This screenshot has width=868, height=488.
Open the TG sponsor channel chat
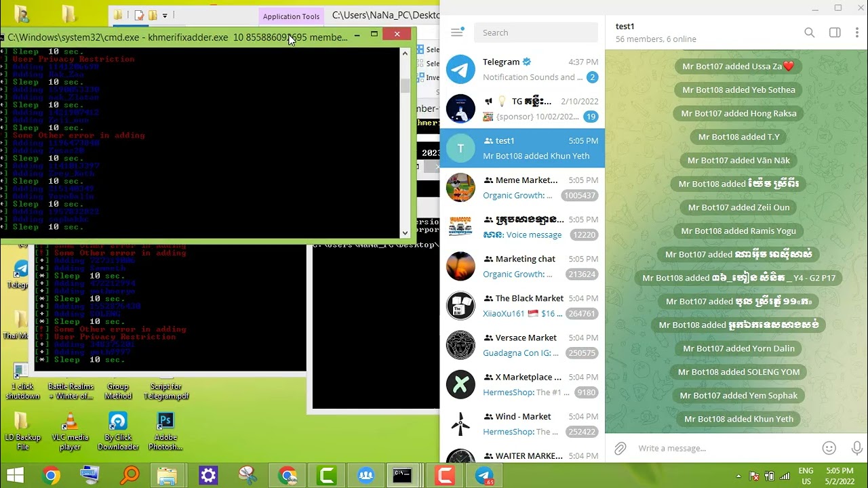[x=522, y=108]
